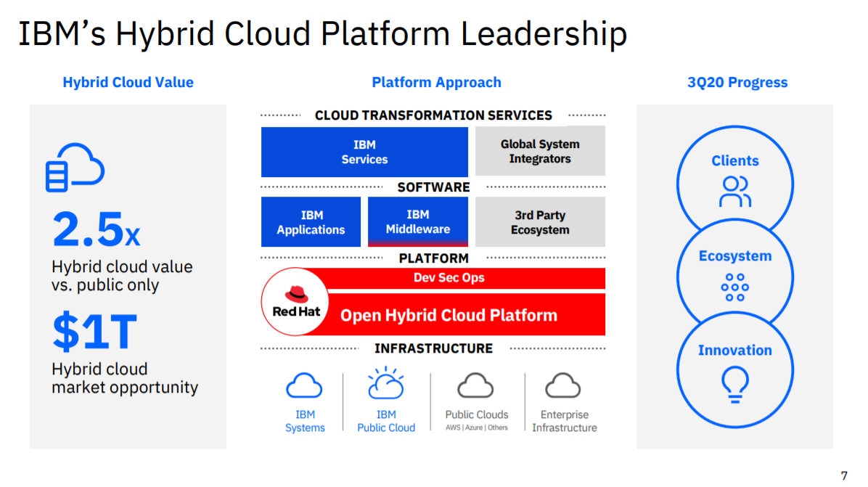This screenshot has height=487, width=868.
Task: Click the Platform Approach heading
Action: point(437,83)
